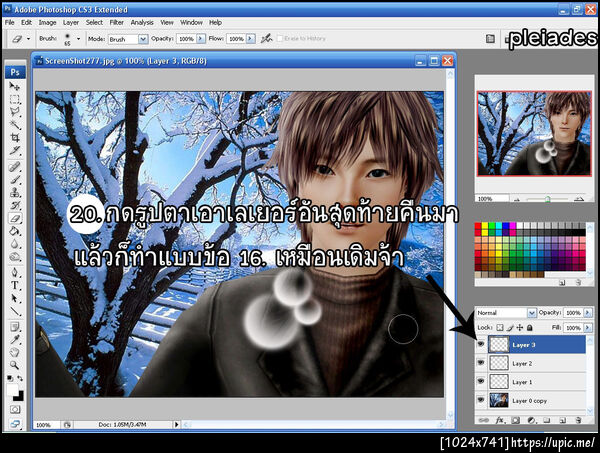Image resolution: width=600 pixels, height=453 pixels.
Task: Select the Sponge tool
Action: 15,256
